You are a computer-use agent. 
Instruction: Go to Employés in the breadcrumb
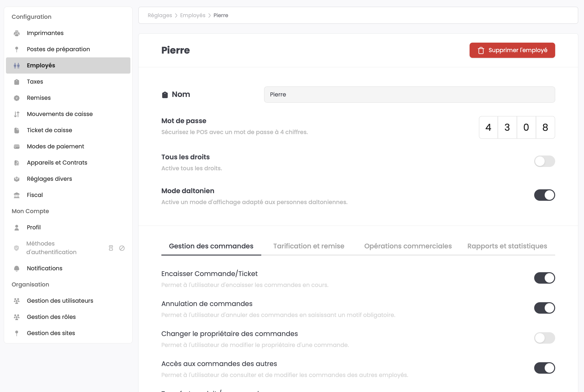click(x=192, y=15)
